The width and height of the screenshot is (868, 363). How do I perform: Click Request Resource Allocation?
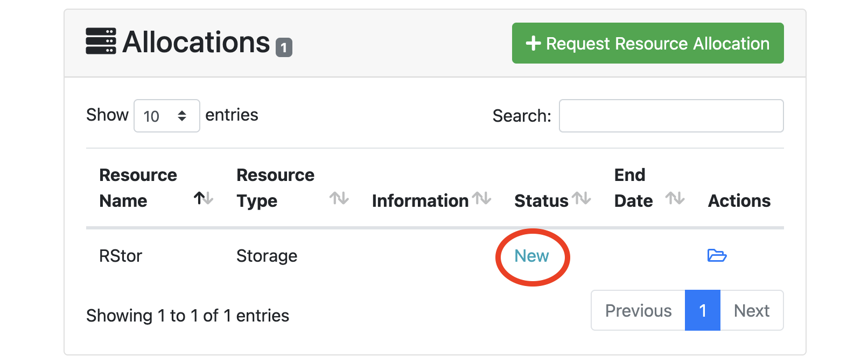tap(647, 43)
